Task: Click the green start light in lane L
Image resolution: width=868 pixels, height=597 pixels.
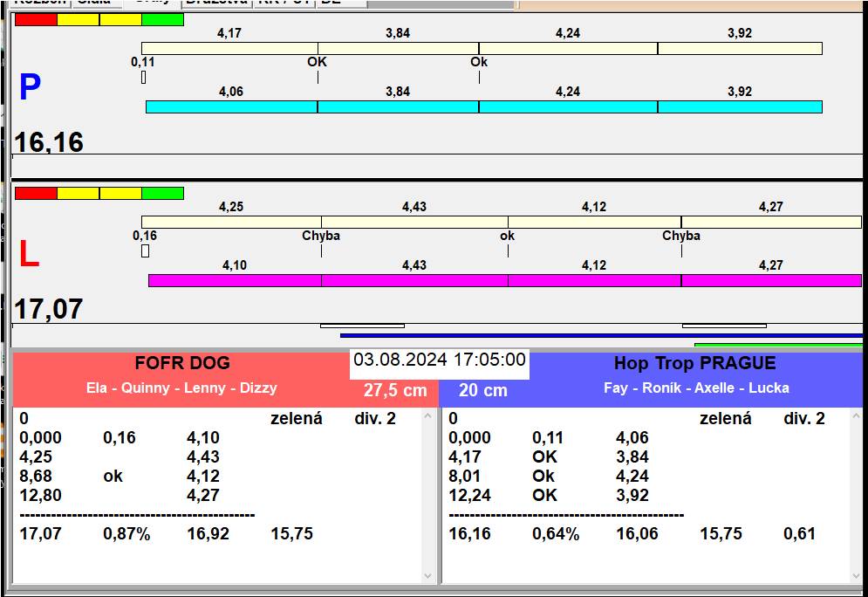Action: (x=163, y=193)
